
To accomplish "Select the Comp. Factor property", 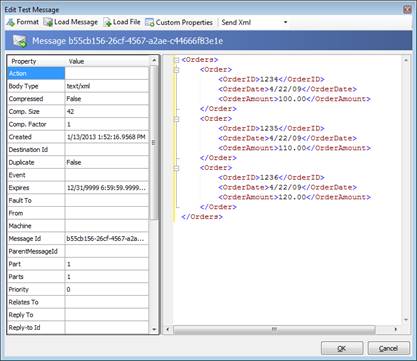I will (x=78, y=124).
